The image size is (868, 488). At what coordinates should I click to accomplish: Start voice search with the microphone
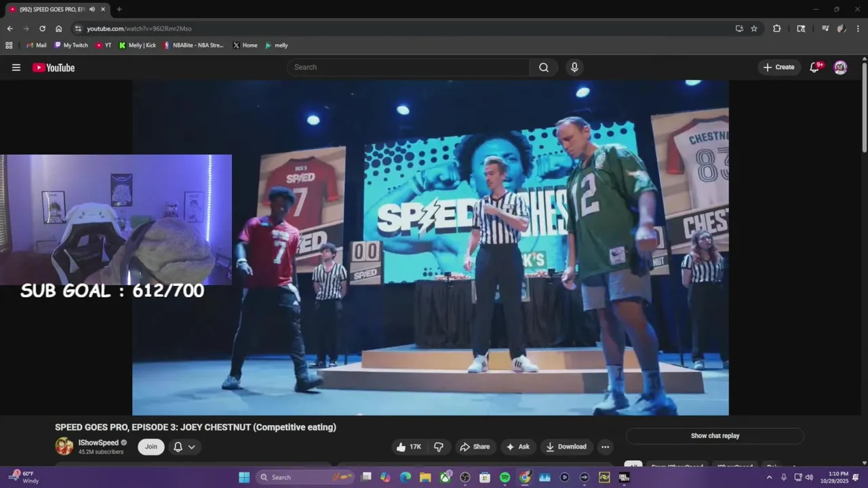574,67
